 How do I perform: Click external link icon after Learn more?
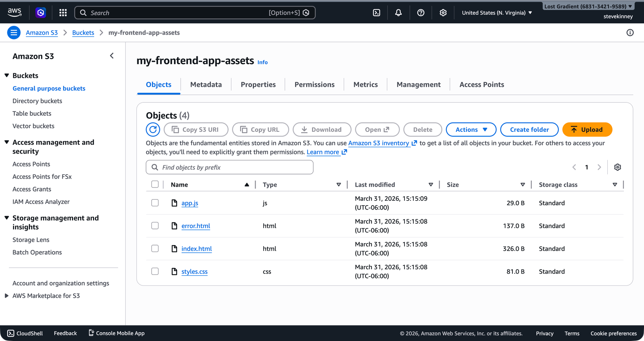(x=344, y=152)
